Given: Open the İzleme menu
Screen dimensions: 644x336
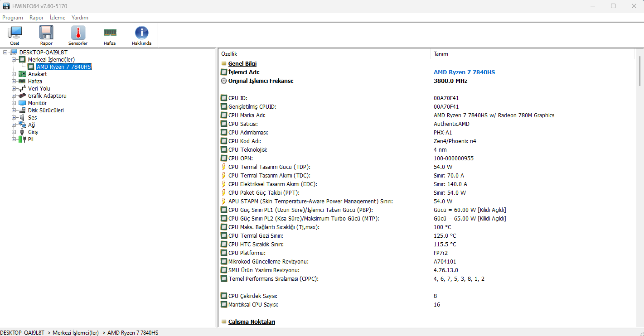Looking at the screenshot, I should click(58, 18).
